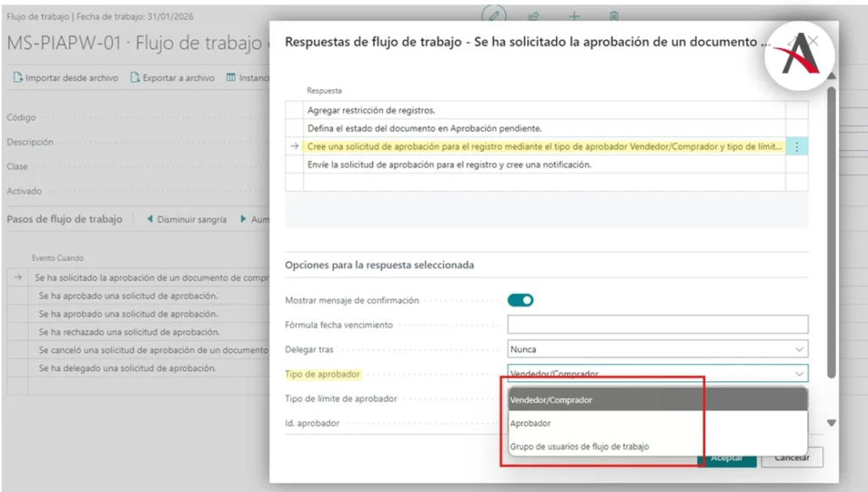Click scrollbar down arrow in dialog
Screen dimensions: 868x492
tap(832, 423)
